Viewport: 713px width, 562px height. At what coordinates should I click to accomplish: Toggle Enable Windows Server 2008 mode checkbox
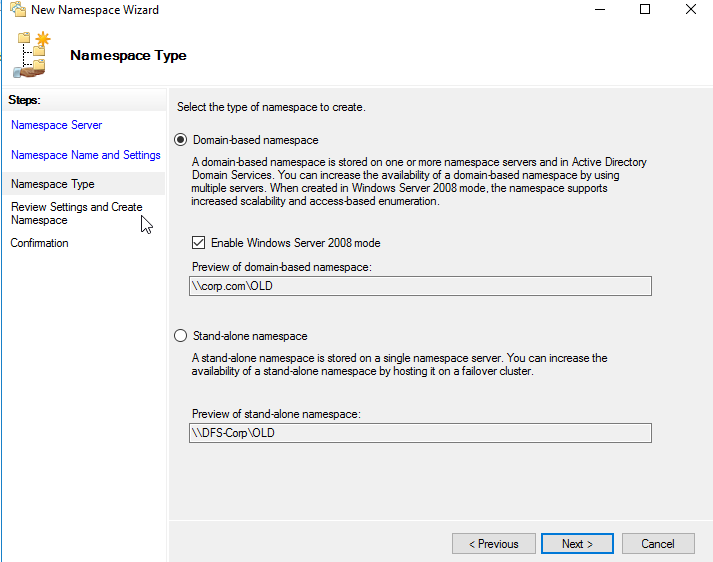(198, 243)
